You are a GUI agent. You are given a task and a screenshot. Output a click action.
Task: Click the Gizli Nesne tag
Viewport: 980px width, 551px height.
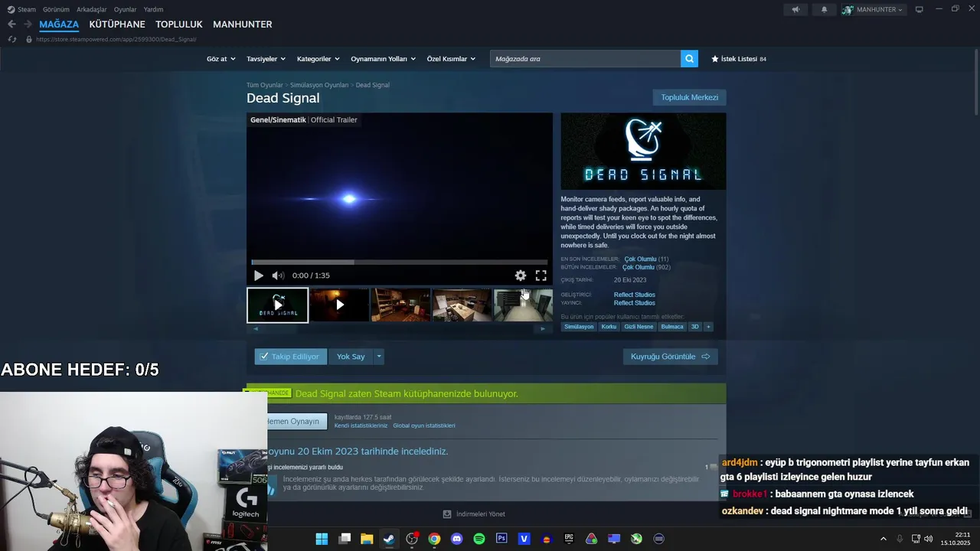pyautogui.click(x=639, y=327)
